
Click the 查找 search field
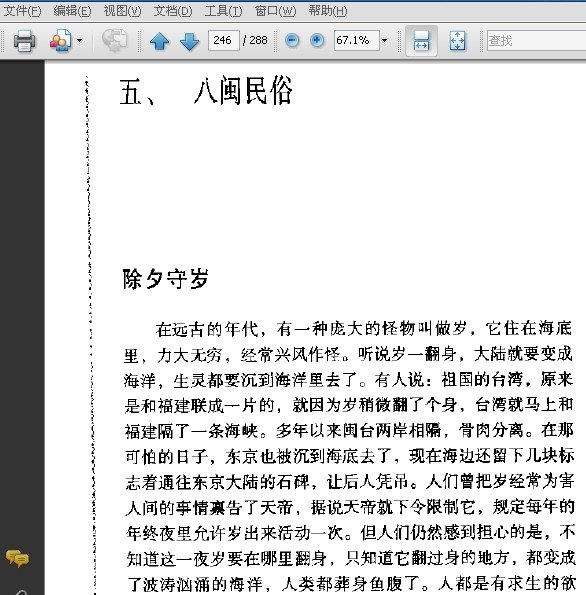pos(536,40)
